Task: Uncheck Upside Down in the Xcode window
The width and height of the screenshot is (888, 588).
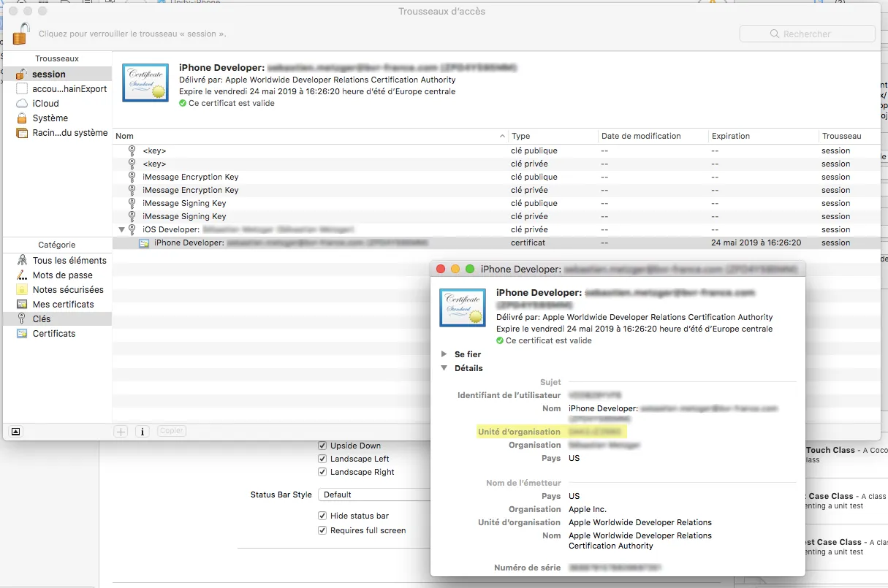Action: click(322, 446)
